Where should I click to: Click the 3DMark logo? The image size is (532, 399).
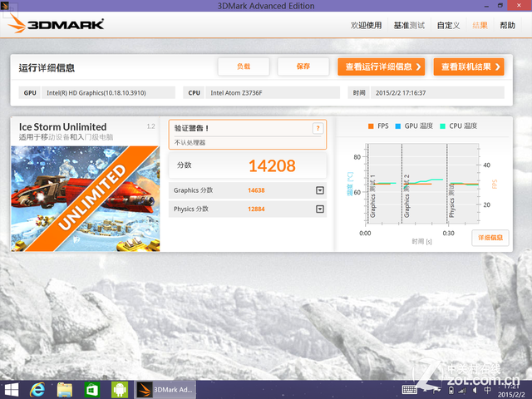(56, 24)
